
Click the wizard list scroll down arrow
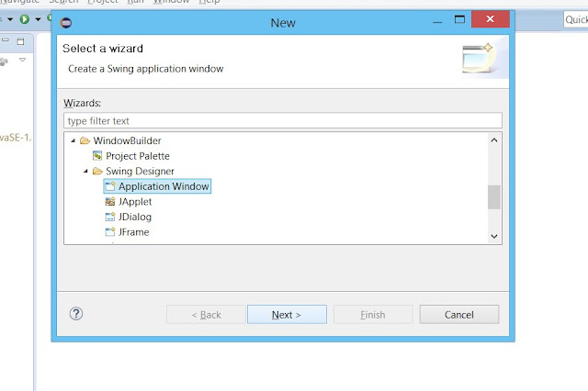click(494, 236)
